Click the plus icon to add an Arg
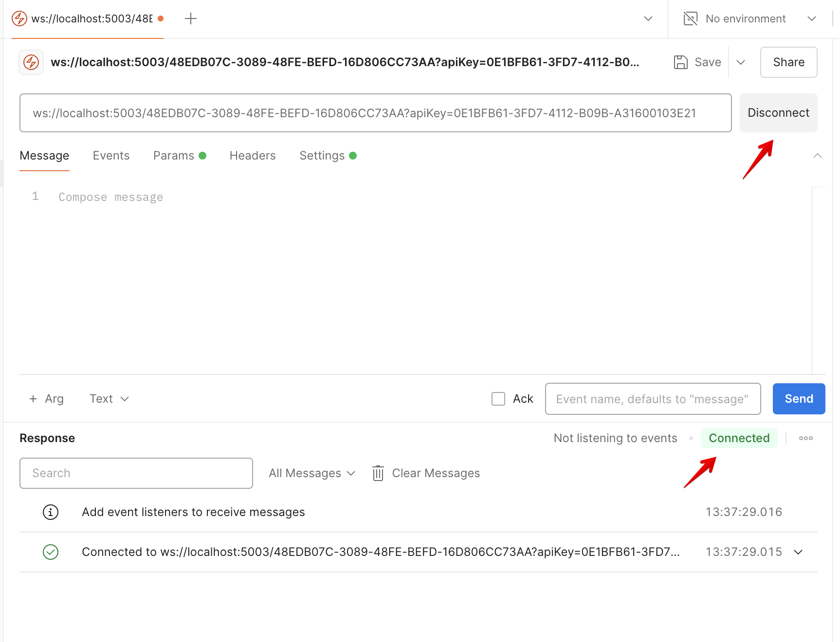Viewport: 840px width, 642px height. 33,399
